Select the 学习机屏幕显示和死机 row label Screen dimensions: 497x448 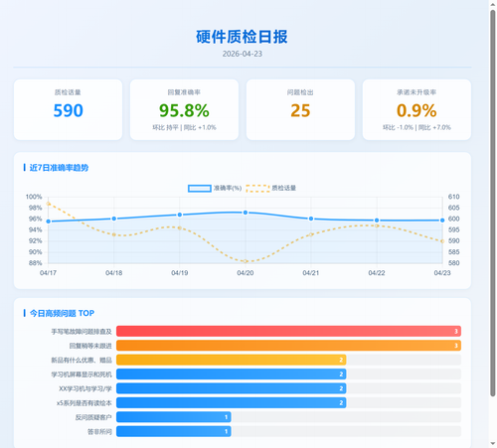coord(82,374)
